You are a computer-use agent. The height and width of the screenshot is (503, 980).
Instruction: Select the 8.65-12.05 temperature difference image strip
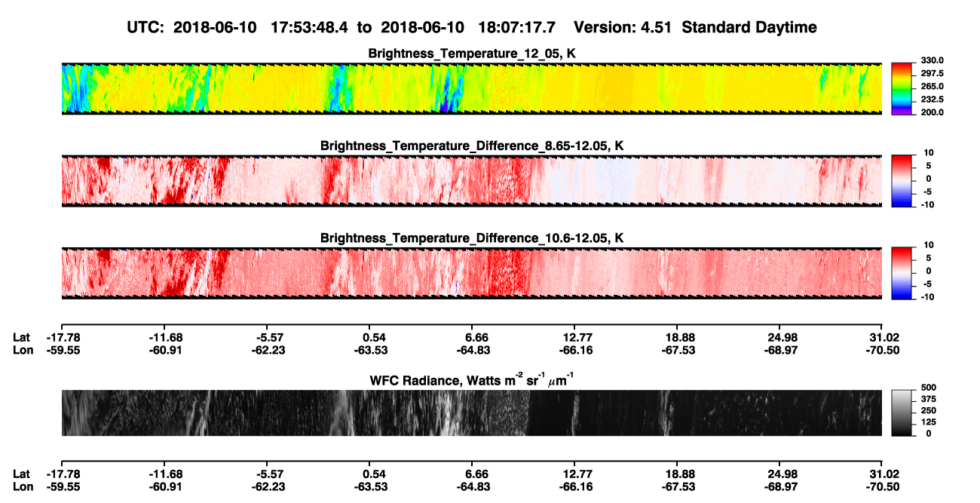coord(471,180)
